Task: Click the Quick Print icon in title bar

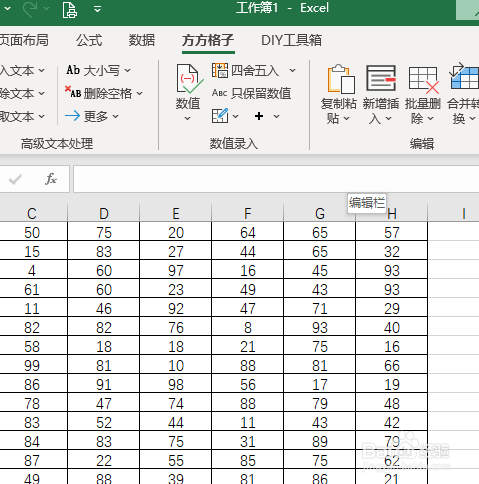Action: click(x=70, y=9)
